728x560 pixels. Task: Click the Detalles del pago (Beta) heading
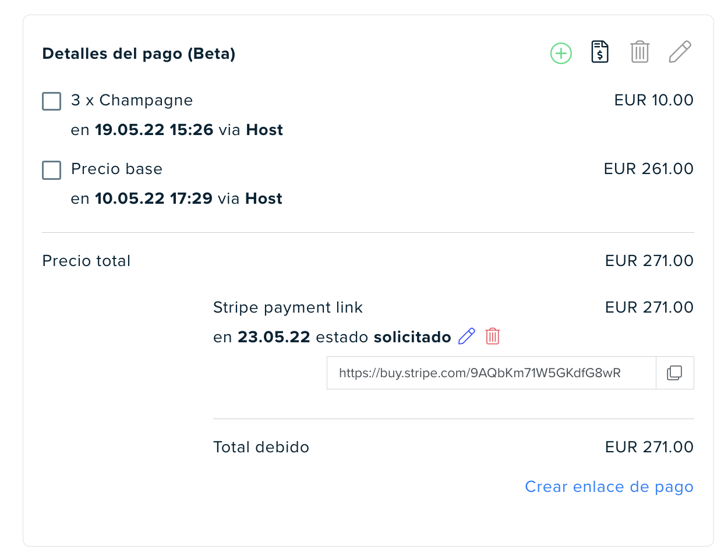pos(139,54)
